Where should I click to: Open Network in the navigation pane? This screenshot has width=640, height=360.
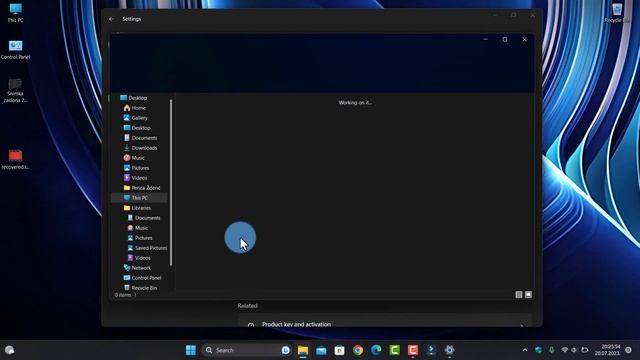137,268
